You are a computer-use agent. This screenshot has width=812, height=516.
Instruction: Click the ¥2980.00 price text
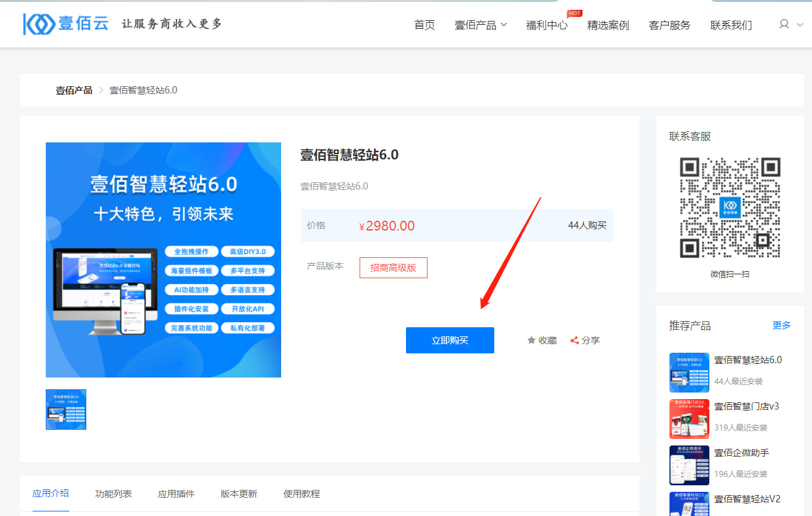pyautogui.click(x=387, y=226)
